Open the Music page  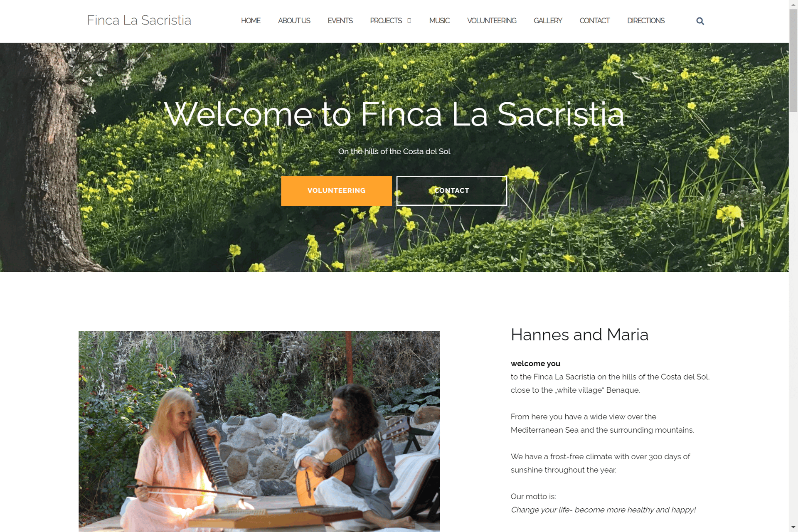coord(439,21)
